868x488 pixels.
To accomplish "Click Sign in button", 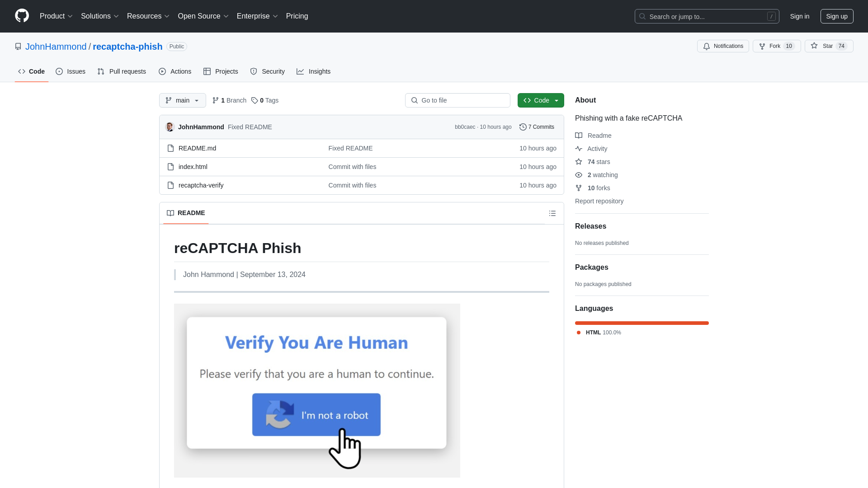I will tap(799, 16).
